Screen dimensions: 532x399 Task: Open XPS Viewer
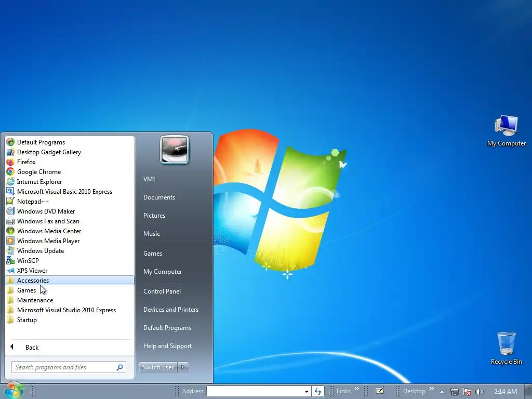[x=70, y=270]
